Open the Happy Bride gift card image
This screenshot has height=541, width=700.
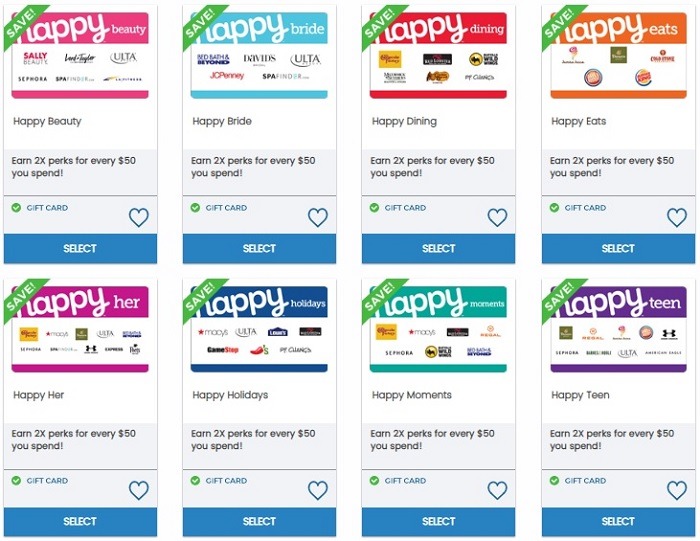tap(259, 55)
